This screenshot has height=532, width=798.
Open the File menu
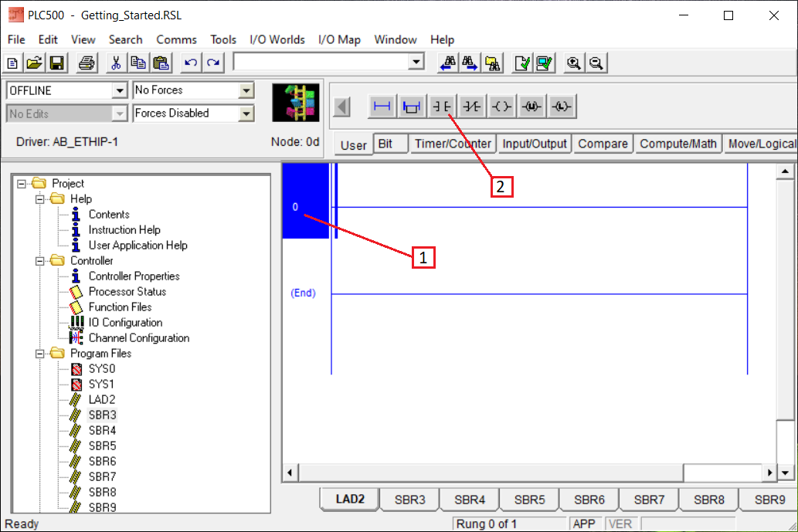16,39
